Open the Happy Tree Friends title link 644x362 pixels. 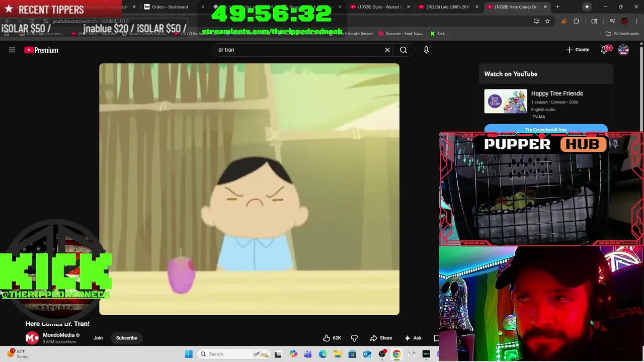click(x=557, y=94)
